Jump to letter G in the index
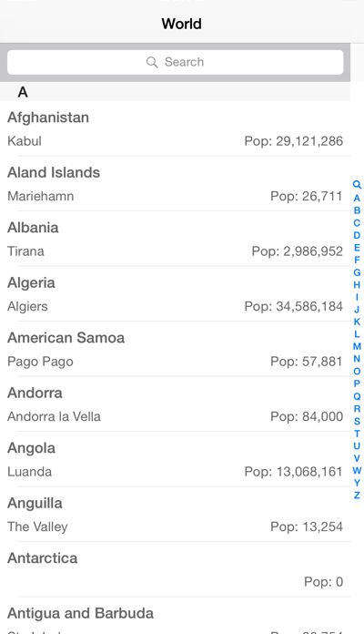 (357, 272)
